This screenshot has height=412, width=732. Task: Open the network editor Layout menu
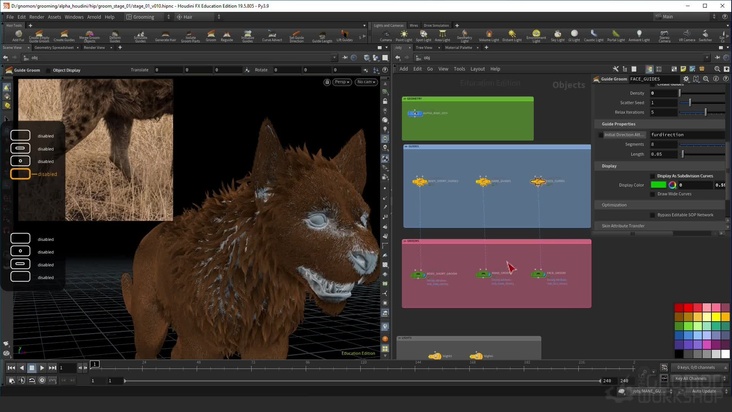pyautogui.click(x=477, y=69)
